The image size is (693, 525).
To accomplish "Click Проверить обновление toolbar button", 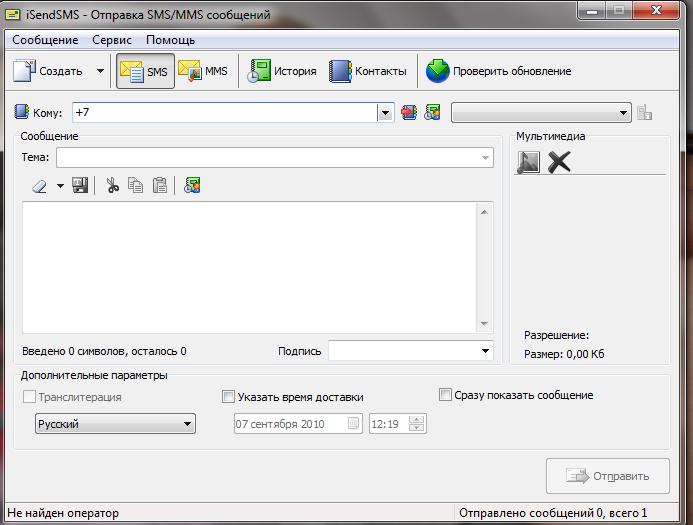I will [499, 71].
